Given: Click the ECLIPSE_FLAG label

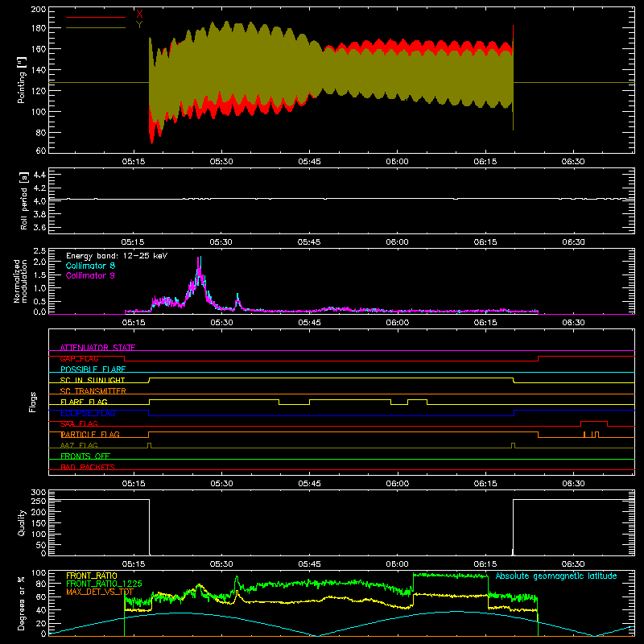Looking at the screenshot, I should [x=88, y=413].
